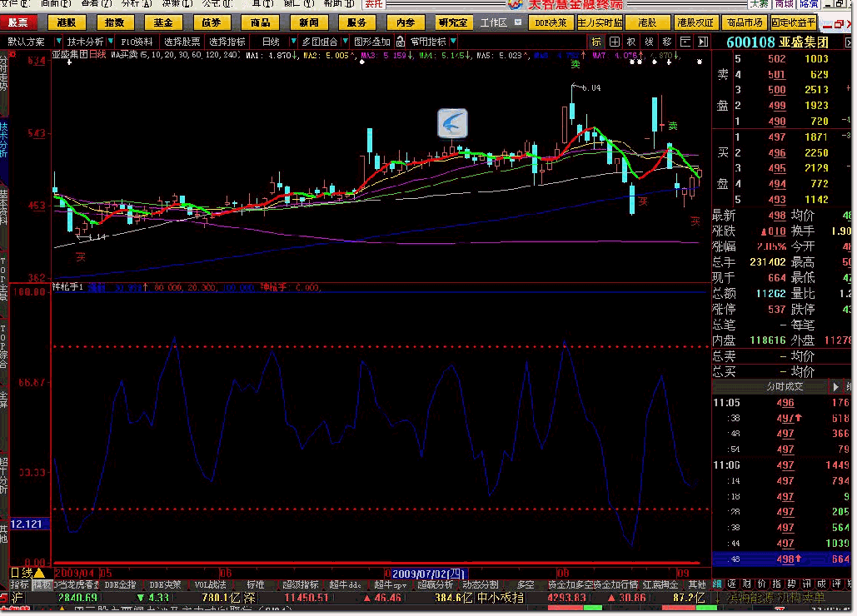Click the 图形叠加 toolbar button
857x616 pixels.
[x=372, y=42]
